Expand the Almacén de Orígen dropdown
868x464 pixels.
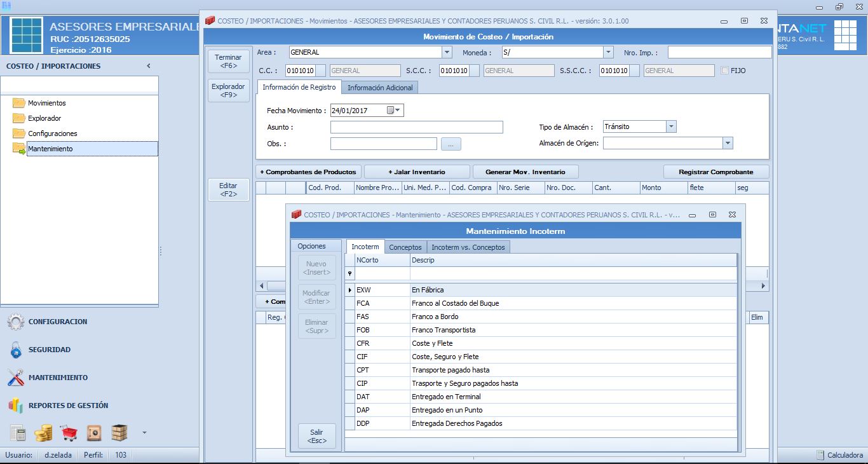point(728,144)
